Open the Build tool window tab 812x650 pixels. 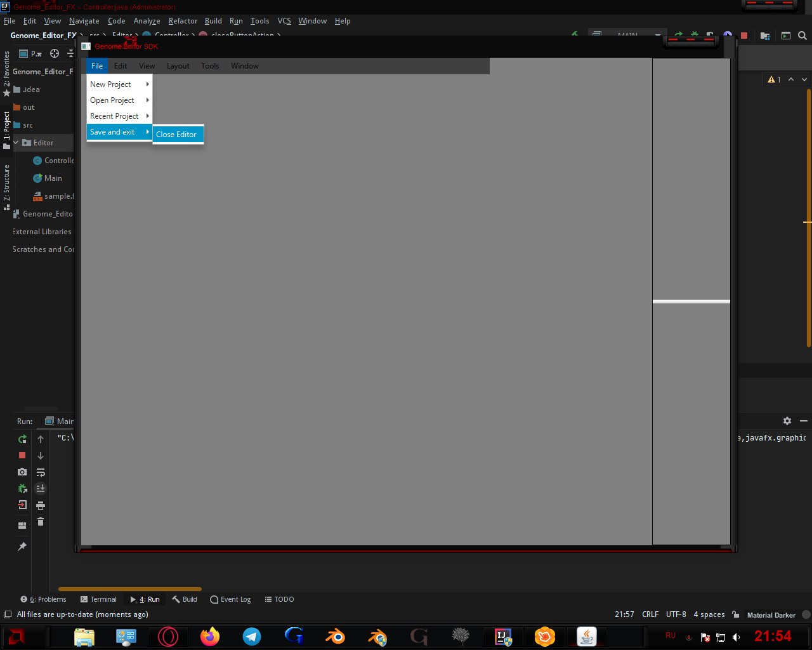tap(185, 599)
